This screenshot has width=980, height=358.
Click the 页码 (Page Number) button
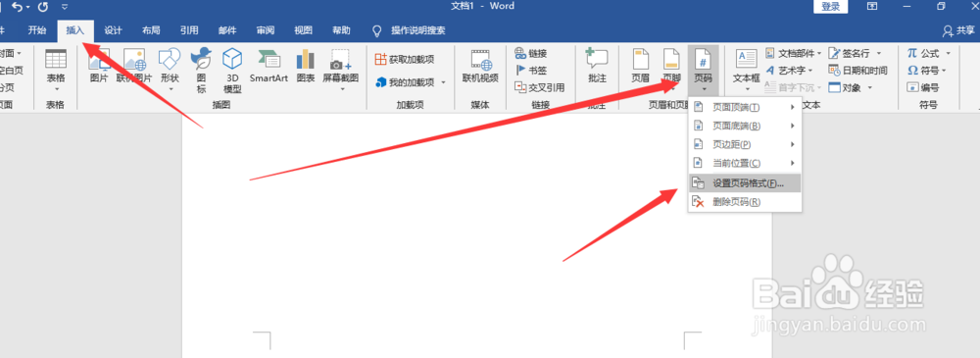(x=703, y=69)
